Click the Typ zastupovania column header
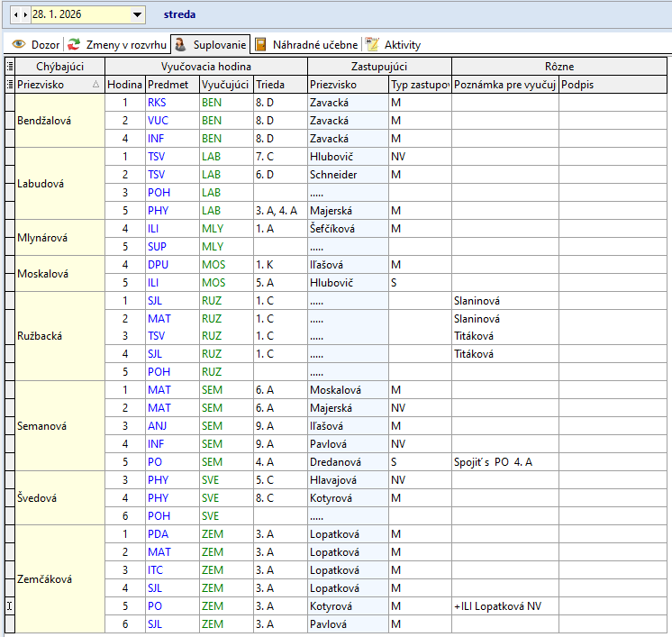 tap(419, 84)
